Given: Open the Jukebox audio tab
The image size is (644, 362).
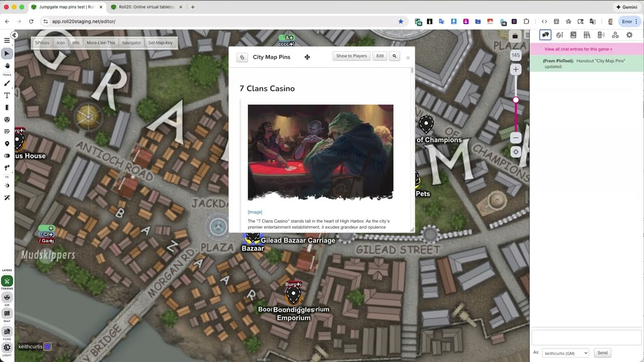Looking at the screenshot, I should tap(601, 35).
